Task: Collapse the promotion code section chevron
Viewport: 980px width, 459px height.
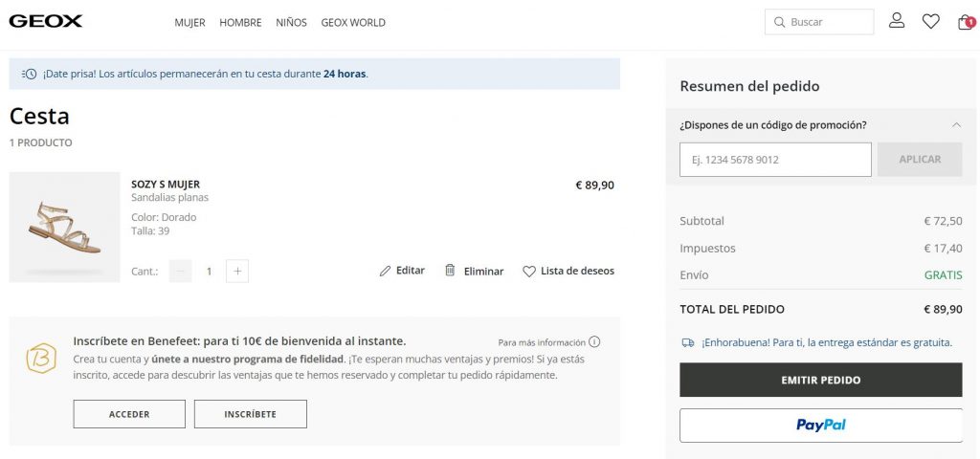Action: pyautogui.click(x=956, y=125)
